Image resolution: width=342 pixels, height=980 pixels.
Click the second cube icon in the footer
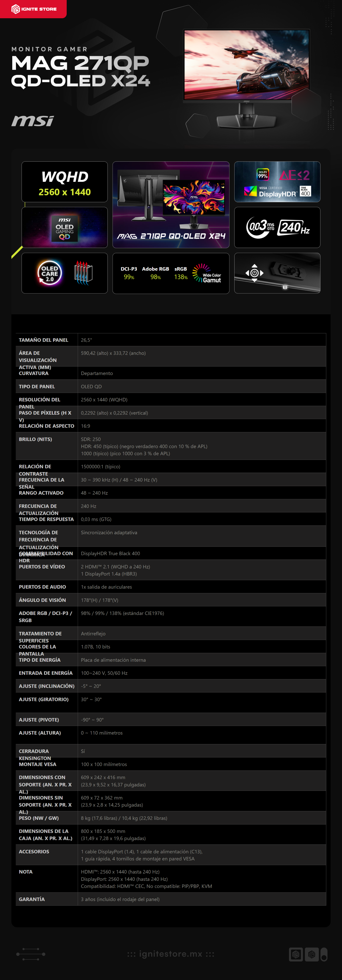coord(312,954)
